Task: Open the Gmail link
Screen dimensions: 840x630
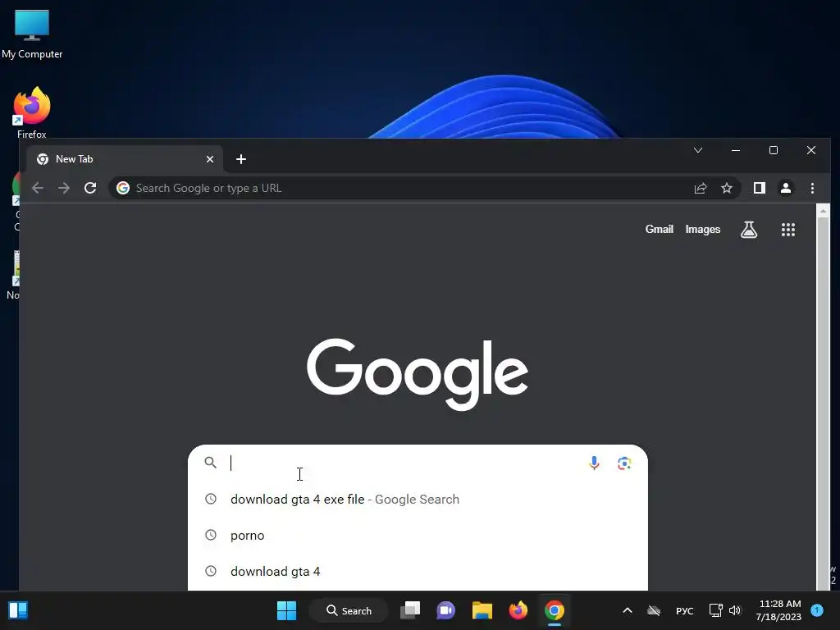Action: 659,230
